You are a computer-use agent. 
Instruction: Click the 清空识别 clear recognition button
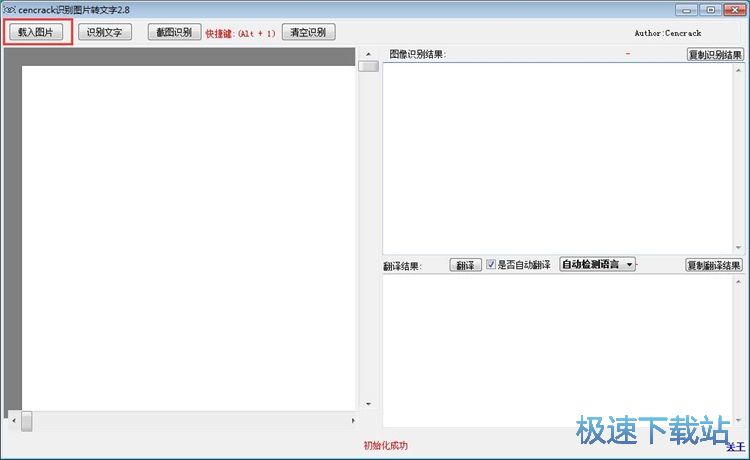[x=309, y=33]
